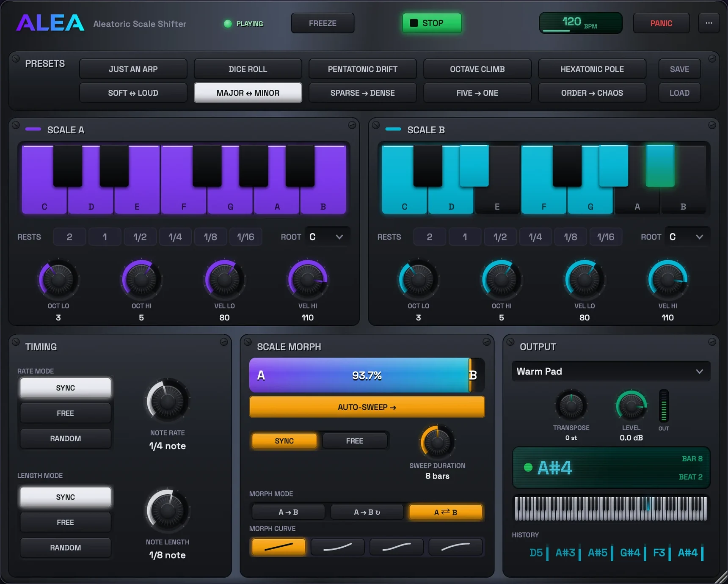Click the mini keyboard display in Output
Screen dimensions: 728x584
(611, 508)
